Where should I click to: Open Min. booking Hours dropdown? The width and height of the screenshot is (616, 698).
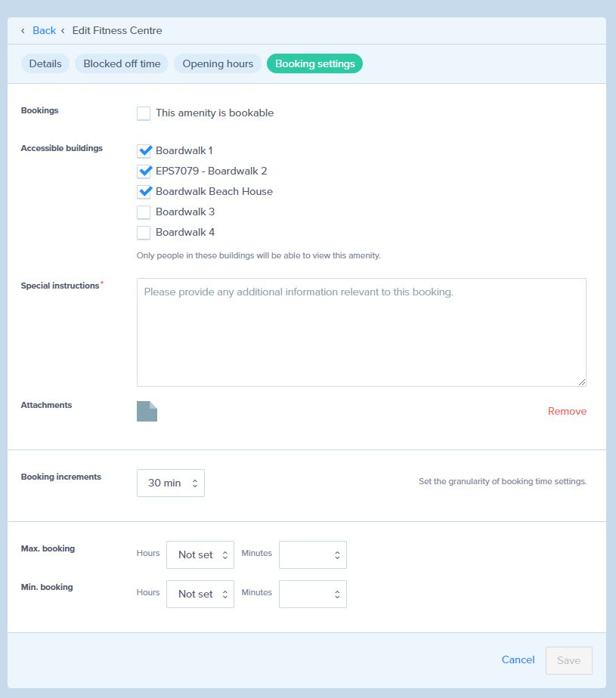click(x=200, y=594)
